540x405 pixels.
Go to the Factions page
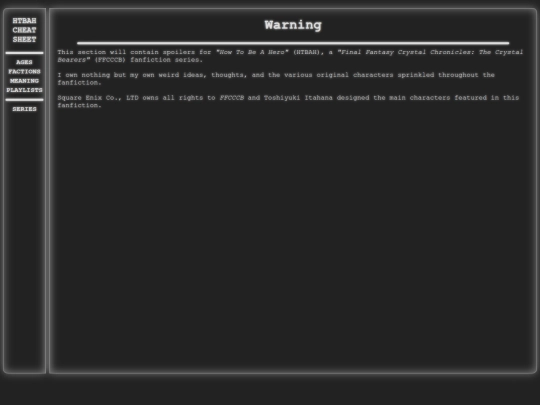pos(24,72)
